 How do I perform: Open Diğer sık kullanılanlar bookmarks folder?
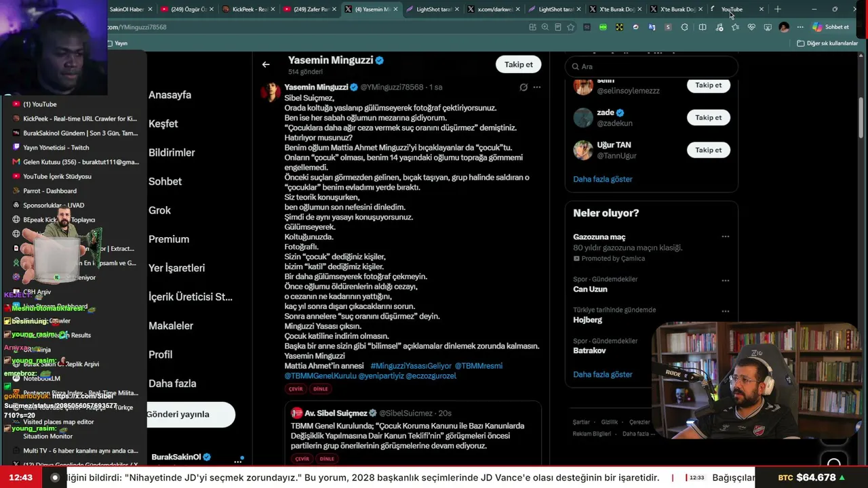pos(827,43)
